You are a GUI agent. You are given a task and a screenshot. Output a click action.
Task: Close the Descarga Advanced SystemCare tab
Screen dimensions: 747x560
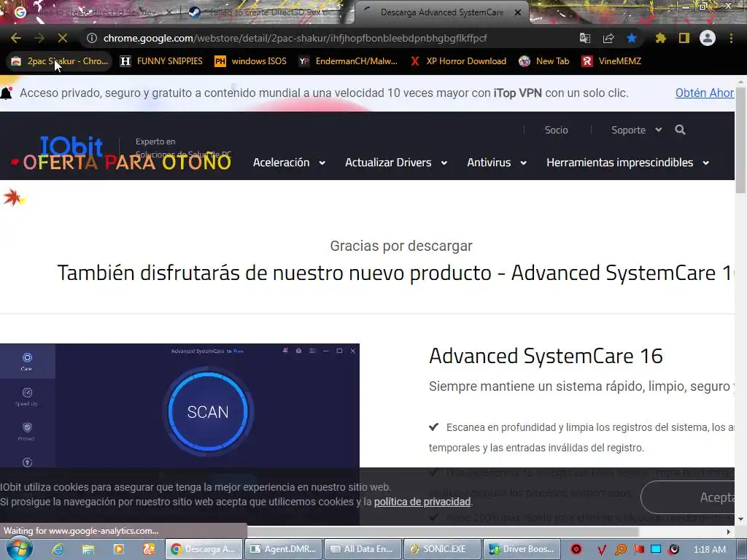pyautogui.click(x=518, y=12)
